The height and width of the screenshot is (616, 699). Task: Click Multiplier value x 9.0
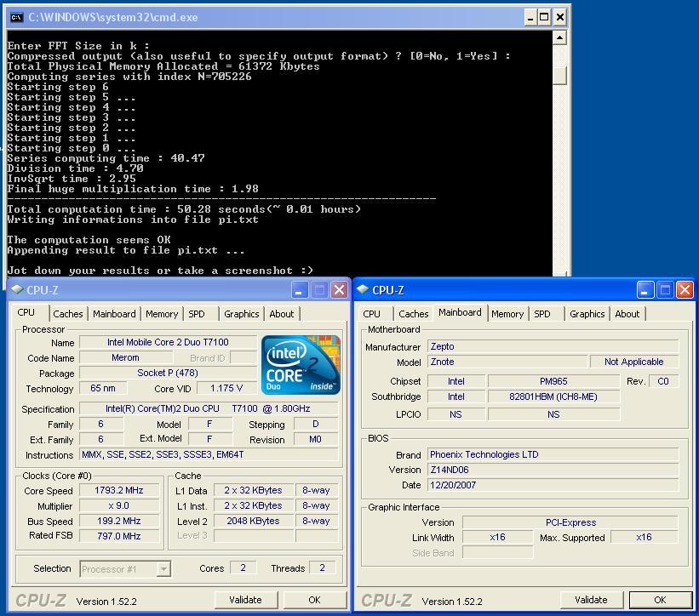pos(119,505)
